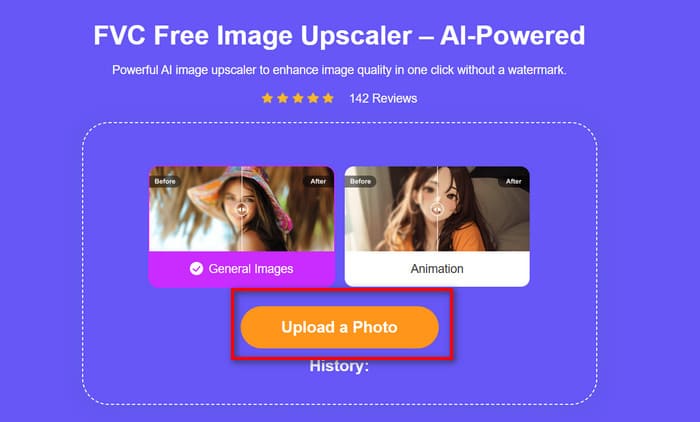Select the General Images mode label
The width and height of the screenshot is (700, 422).
tap(251, 269)
